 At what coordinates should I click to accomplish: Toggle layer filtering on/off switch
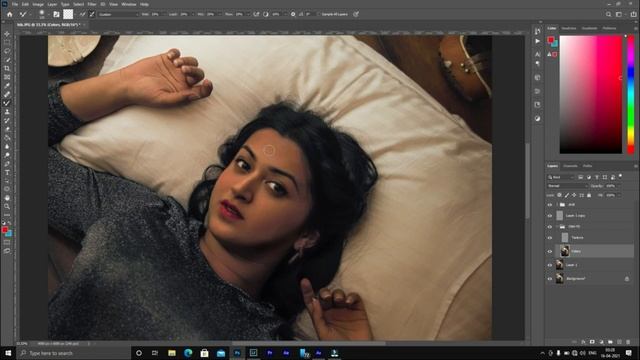click(x=620, y=176)
